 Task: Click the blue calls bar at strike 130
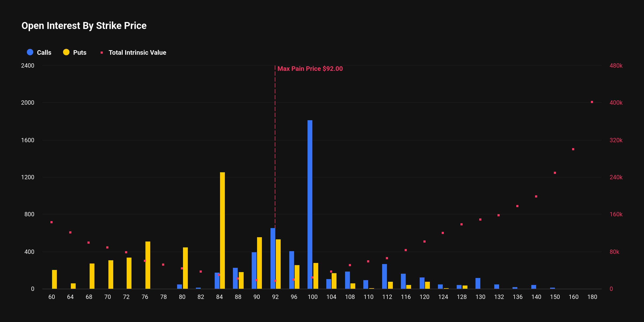478,283
